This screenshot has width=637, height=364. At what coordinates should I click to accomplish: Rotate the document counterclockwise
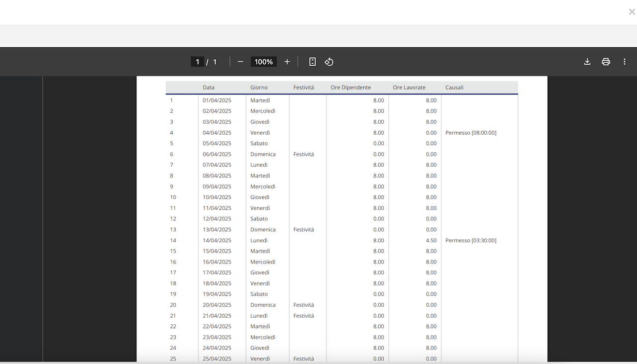pyautogui.click(x=329, y=62)
